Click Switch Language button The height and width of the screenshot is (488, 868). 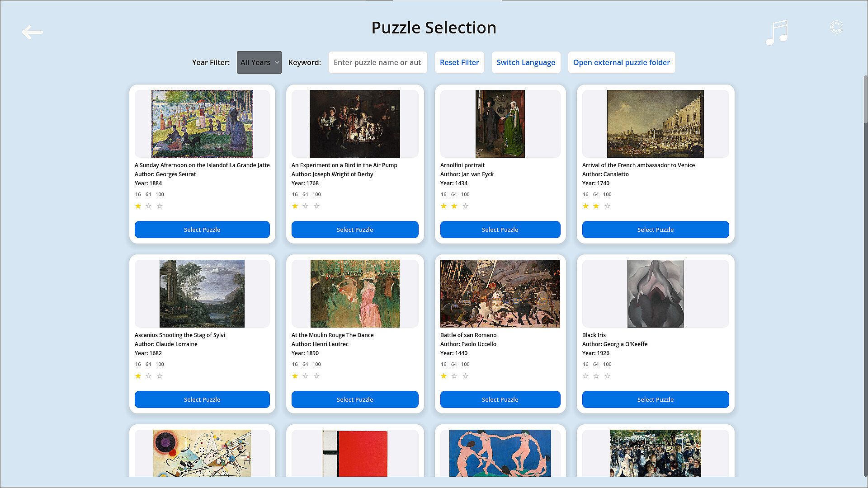(x=525, y=62)
